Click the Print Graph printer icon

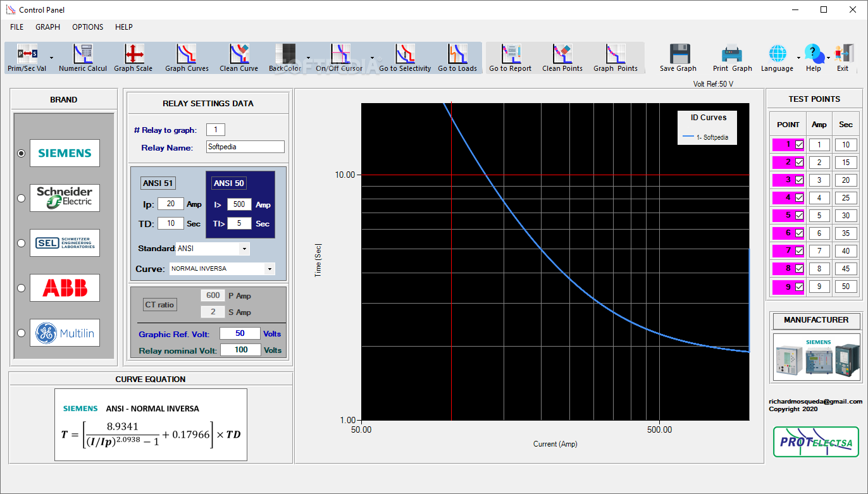tap(732, 53)
